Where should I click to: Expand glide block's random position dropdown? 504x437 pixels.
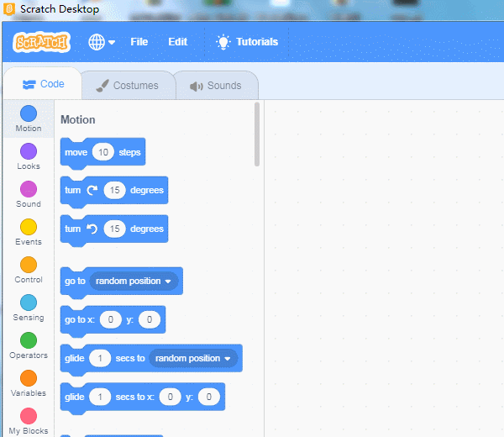click(193, 358)
